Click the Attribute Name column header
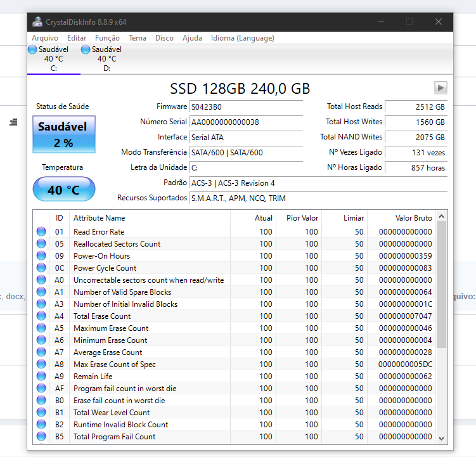Image resolution: width=476 pixels, height=471 pixels. coord(150,217)
